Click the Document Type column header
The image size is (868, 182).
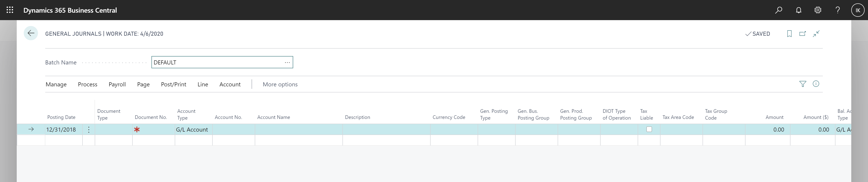tap(109, 114)
